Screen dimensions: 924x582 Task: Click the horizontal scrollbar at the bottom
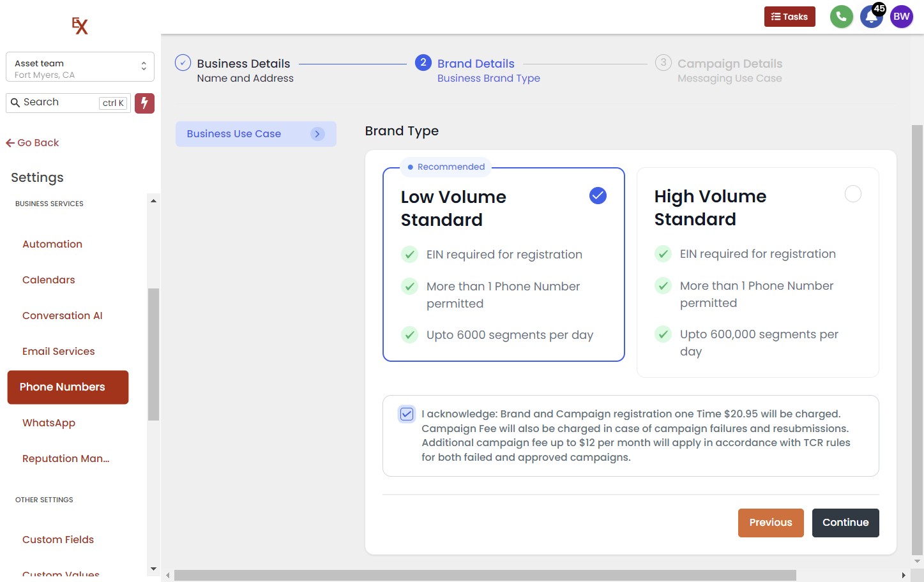(x=485, y=575)
